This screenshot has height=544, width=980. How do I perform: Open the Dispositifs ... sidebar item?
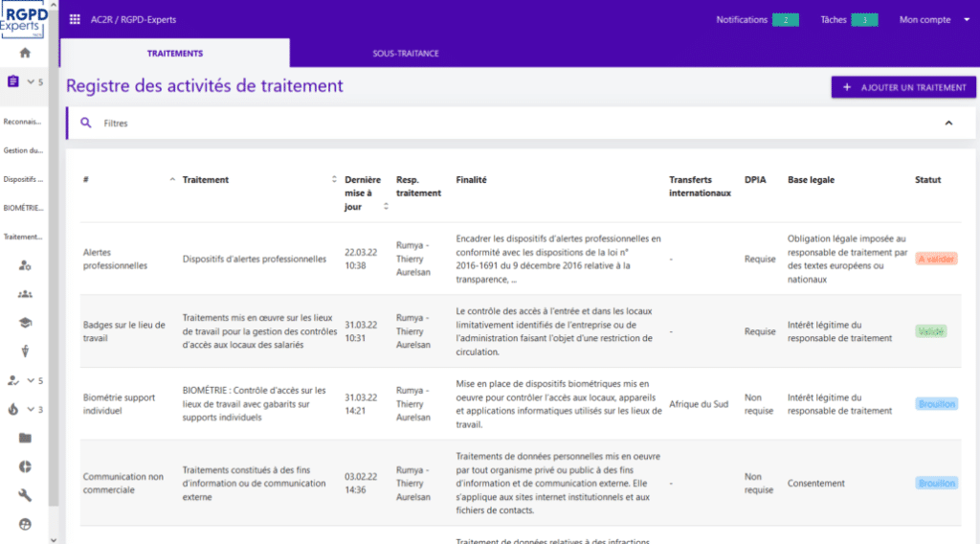click(23, 179)
